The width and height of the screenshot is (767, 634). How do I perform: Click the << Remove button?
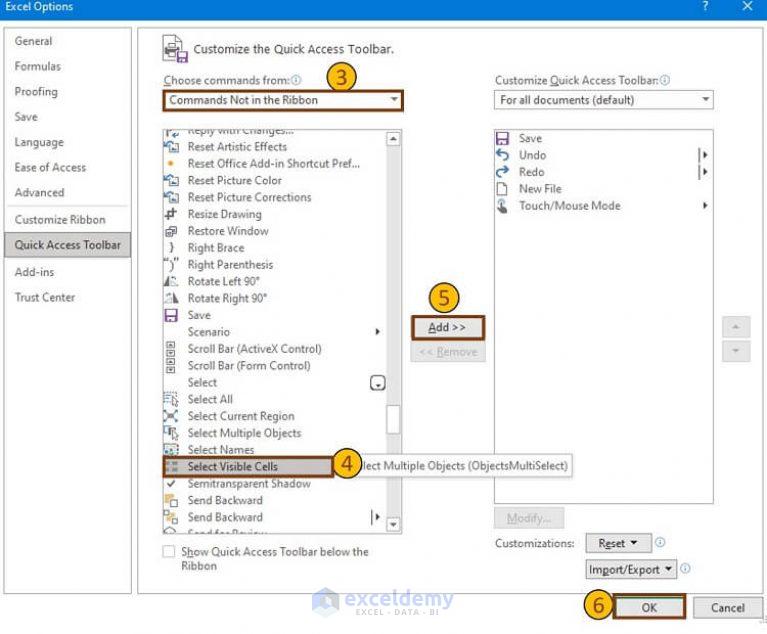(448, 352)
